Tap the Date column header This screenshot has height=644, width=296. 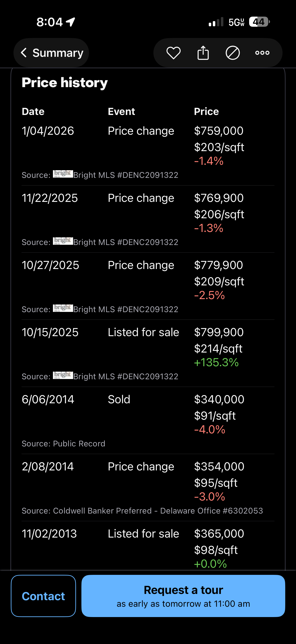tap(33, 112)
